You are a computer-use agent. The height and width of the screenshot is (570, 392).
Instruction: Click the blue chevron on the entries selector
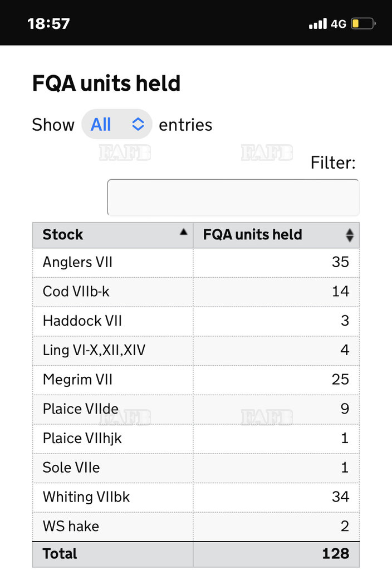pos(138,124)
